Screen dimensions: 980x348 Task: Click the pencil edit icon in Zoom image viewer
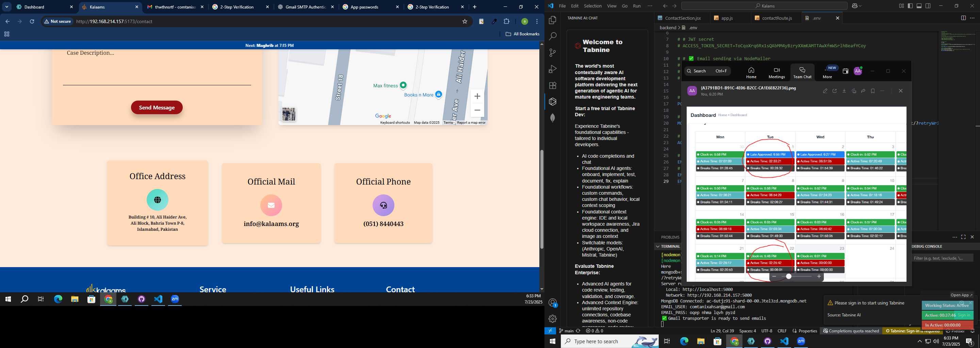(825, 91)
